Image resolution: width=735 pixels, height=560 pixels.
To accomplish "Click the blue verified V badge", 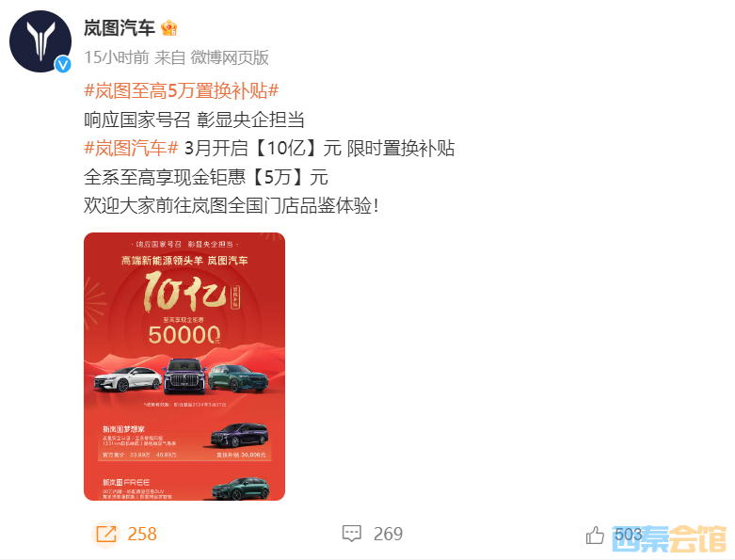I will point(63,65).
